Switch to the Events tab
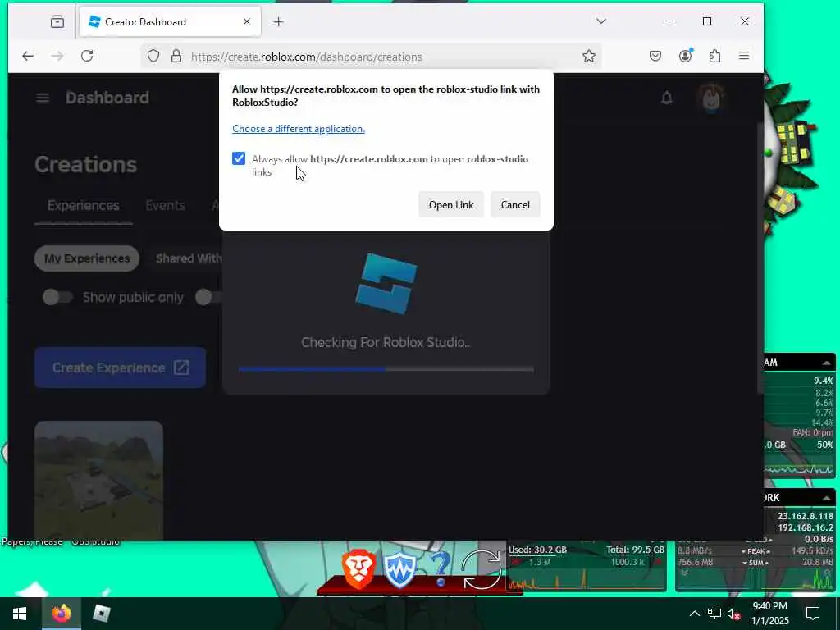840x630 pixels. coord(165,206)
